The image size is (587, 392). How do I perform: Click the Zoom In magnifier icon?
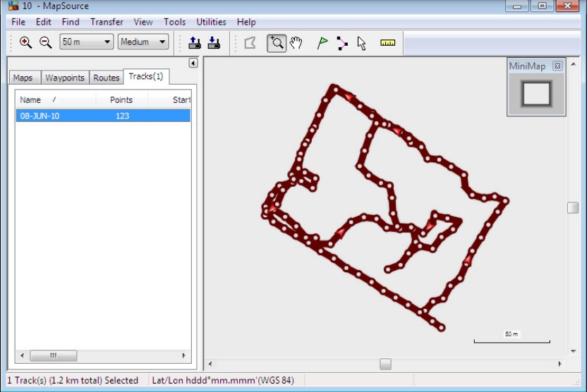[25, 42]
